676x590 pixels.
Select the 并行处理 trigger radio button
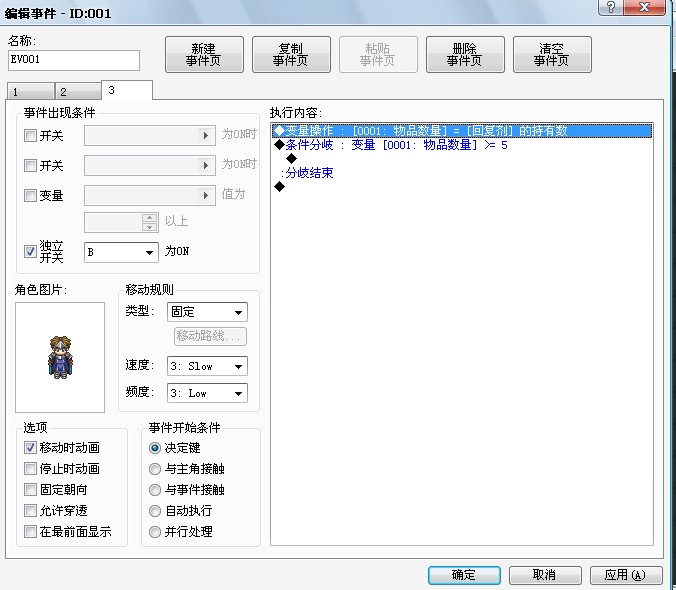(155, 532)
